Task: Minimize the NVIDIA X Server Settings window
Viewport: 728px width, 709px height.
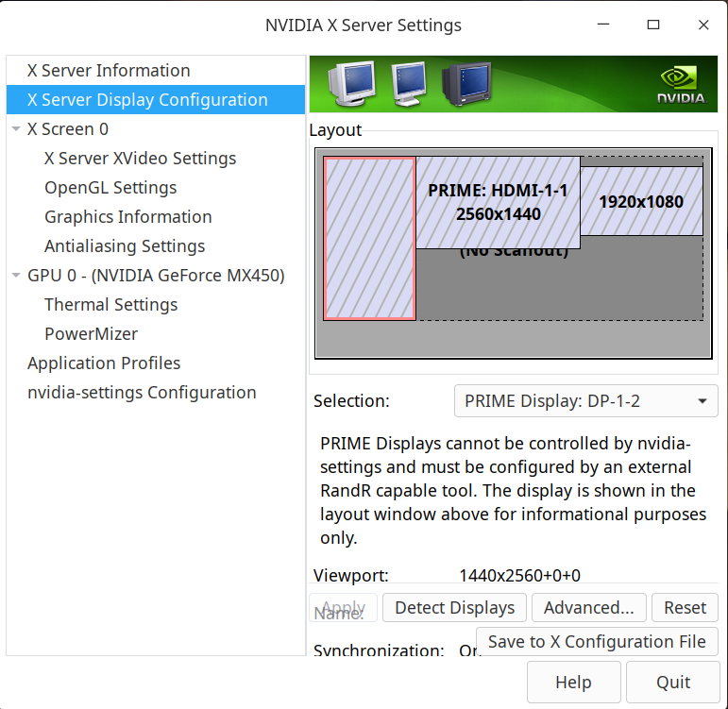Action: tap(603, 25)
